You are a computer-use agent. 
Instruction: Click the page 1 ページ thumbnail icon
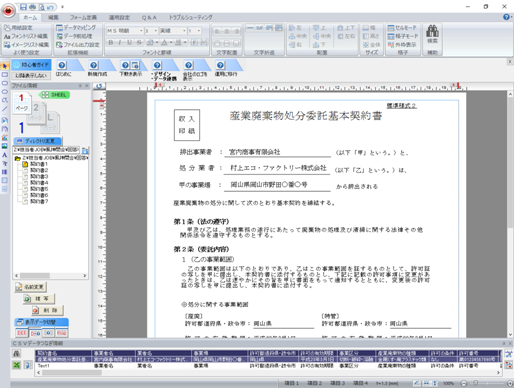click(x=22, y=103)
